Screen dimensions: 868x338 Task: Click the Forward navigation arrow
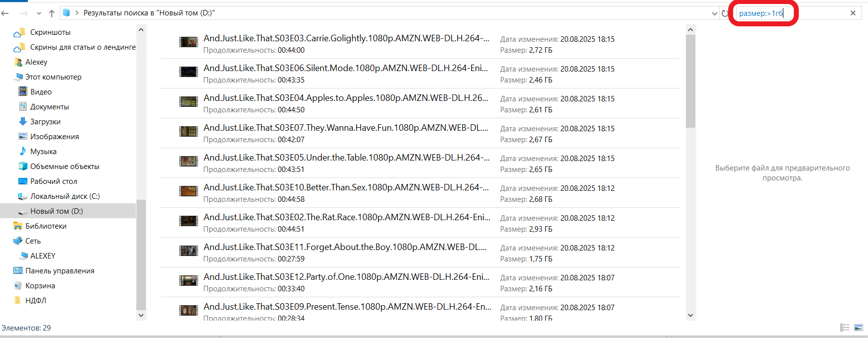24,13
